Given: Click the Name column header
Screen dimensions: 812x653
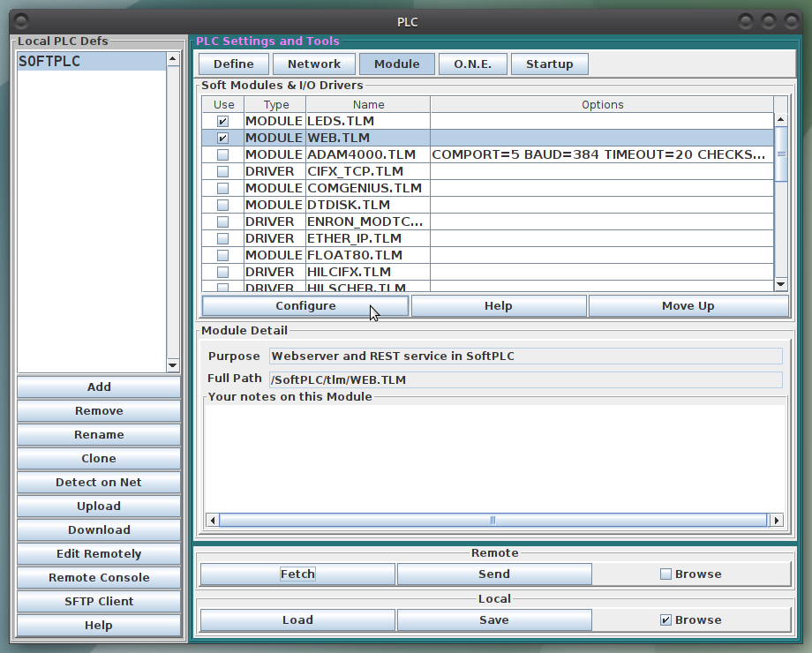Looking at the screenshot, I should click(x=368, y=105).
